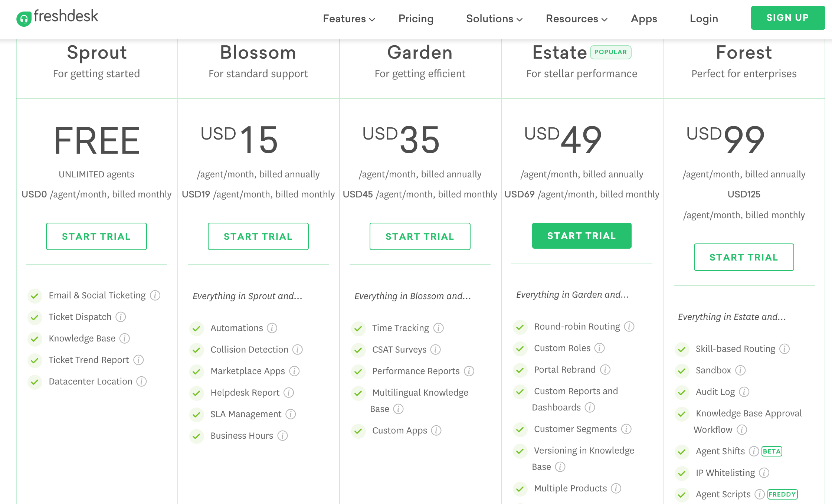Start trial for the Blossom plan

click(258, 236)
